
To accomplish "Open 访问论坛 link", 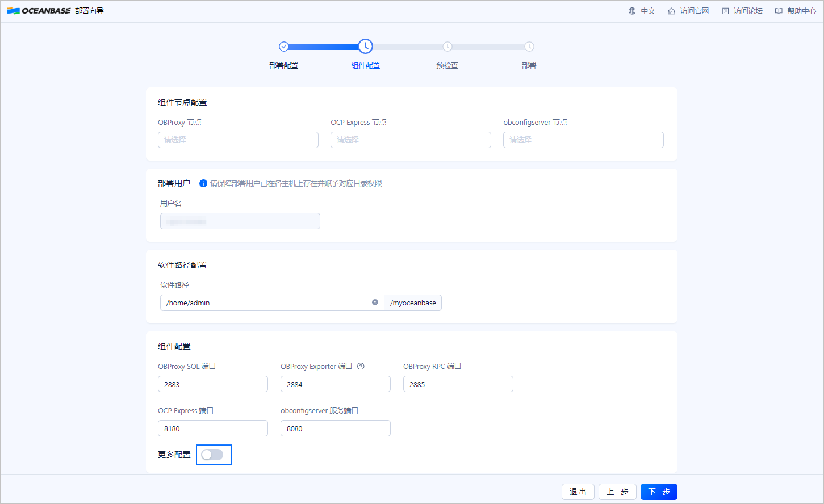I will (748, 11).
